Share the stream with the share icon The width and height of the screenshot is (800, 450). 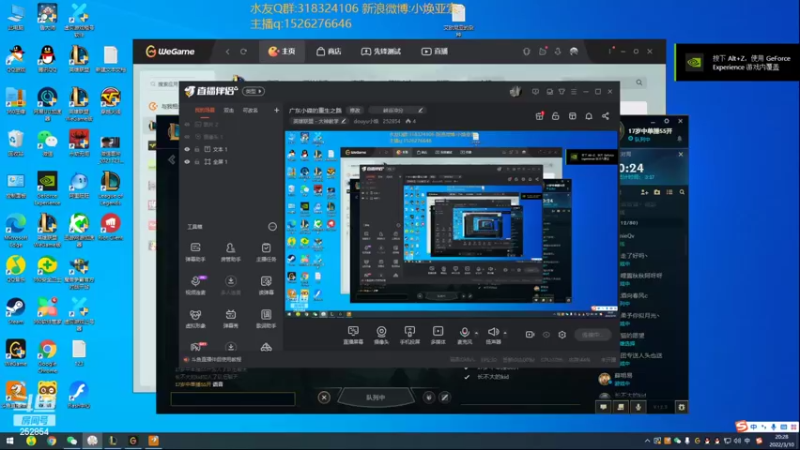(606, 116)
